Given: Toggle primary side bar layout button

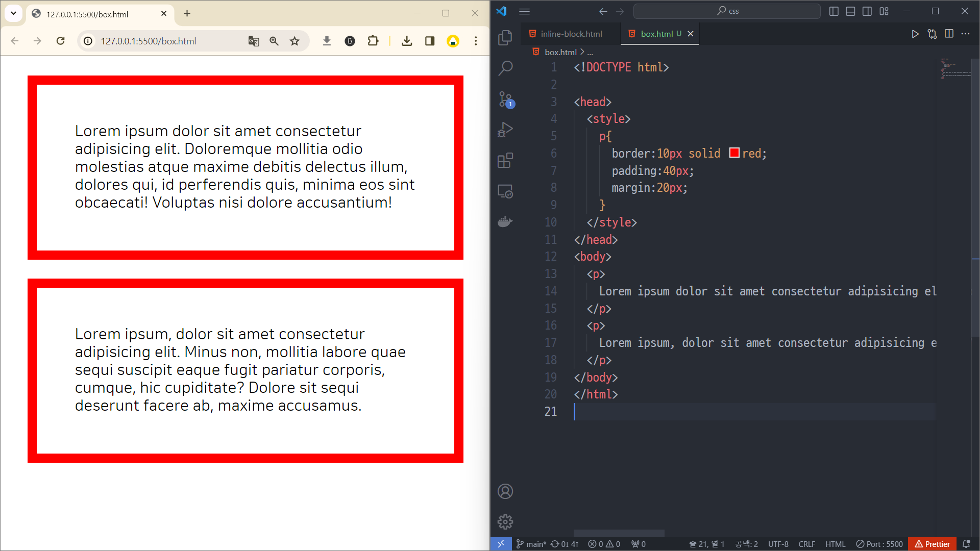Looking at the screenshot, I should point(834,11).
